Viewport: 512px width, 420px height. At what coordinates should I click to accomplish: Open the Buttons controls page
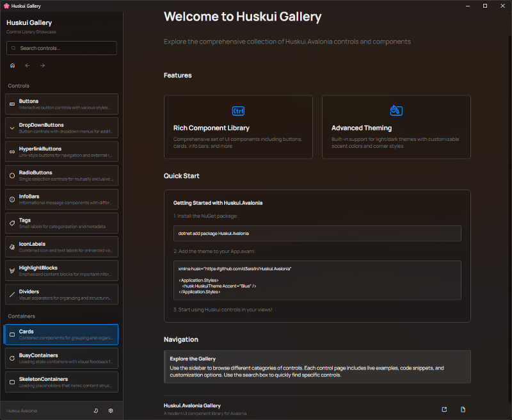click(x=61, y=104)
